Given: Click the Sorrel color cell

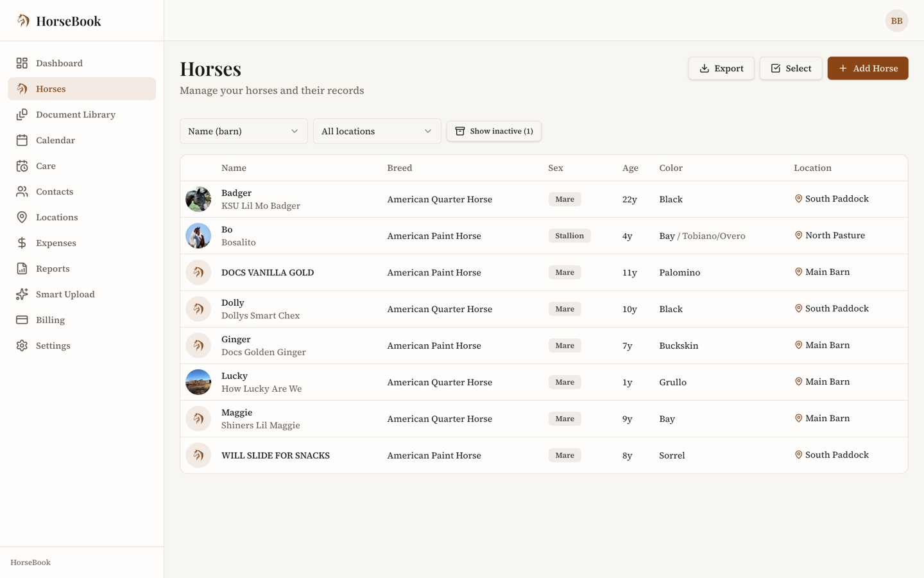Looking at the screenshot, I should (672, 455).
